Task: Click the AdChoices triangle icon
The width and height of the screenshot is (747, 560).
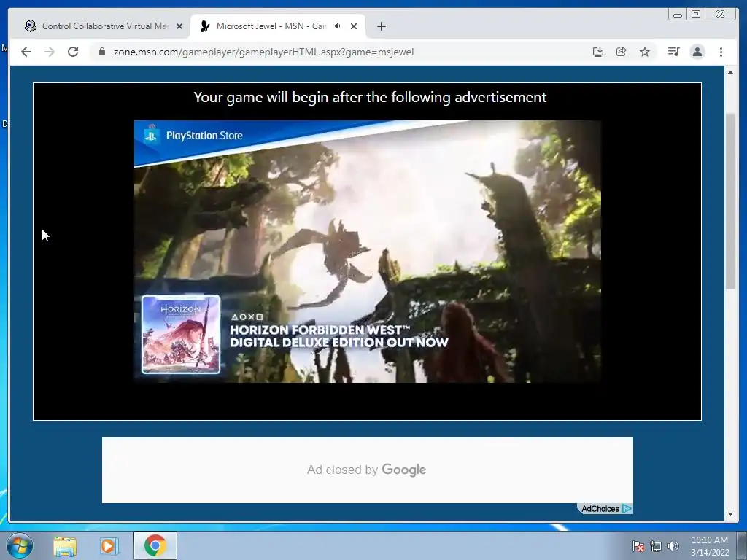Action: click(627, 508)
